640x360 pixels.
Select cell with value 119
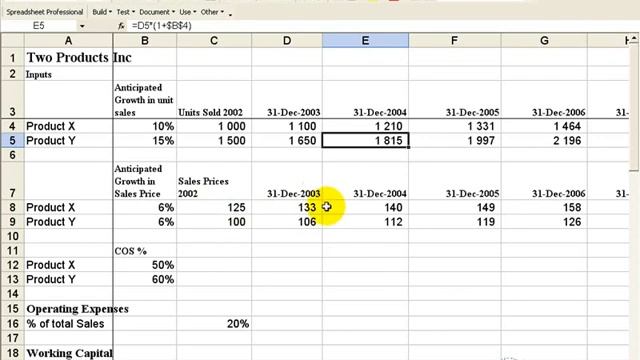click(454, 222)
